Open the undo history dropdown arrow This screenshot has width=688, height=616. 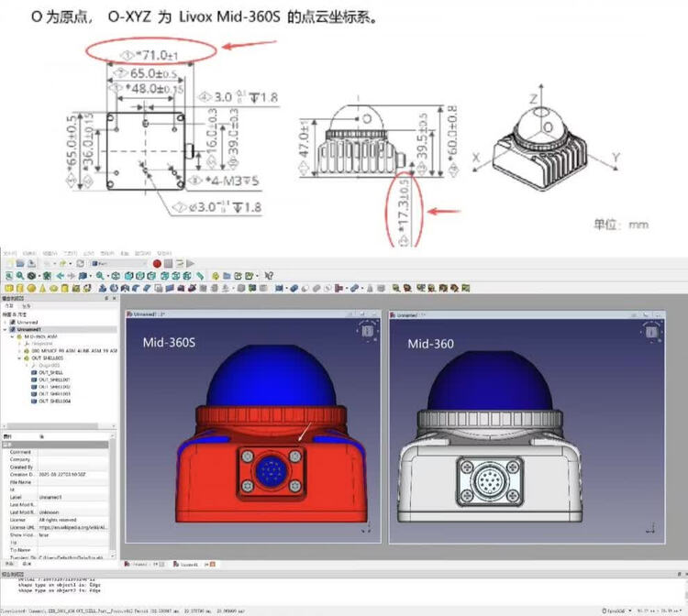tap(54, 263)
